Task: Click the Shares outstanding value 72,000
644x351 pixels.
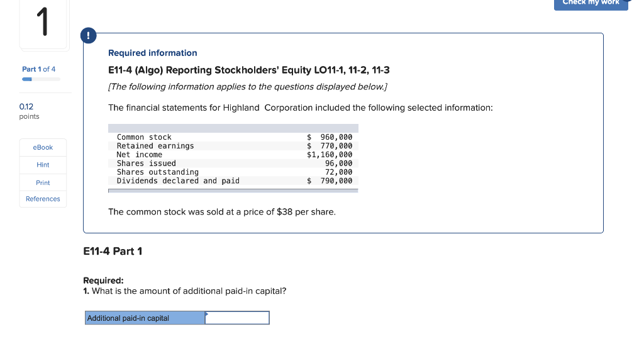Action: 338,172
